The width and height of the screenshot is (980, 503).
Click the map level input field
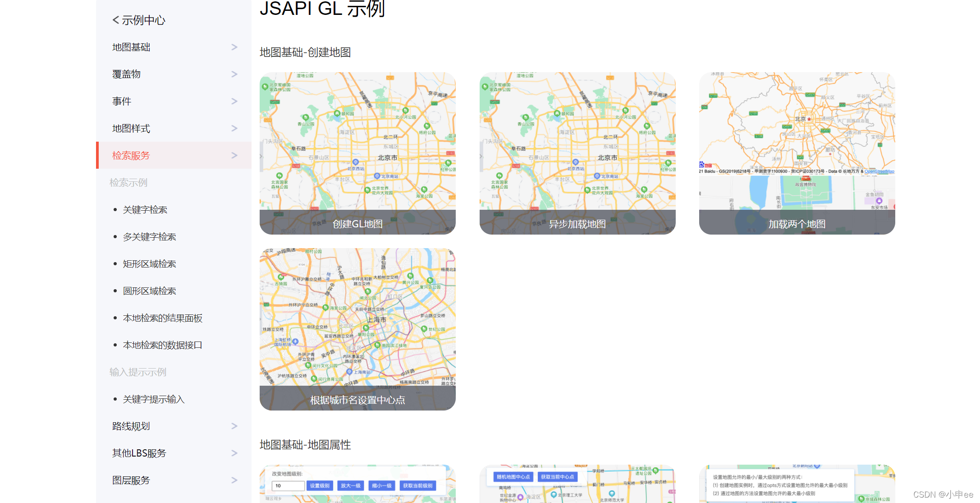click(x=288, y=486)
